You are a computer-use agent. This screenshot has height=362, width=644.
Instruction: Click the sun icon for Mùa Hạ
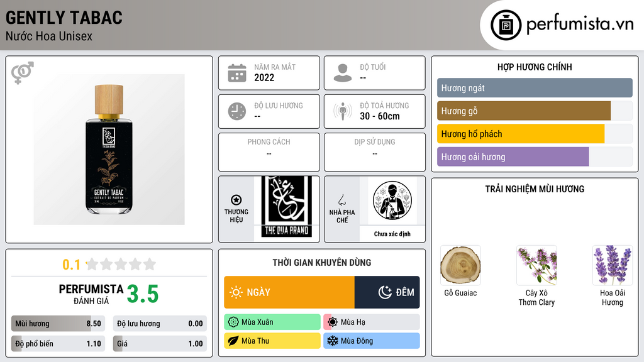point(333,322)
